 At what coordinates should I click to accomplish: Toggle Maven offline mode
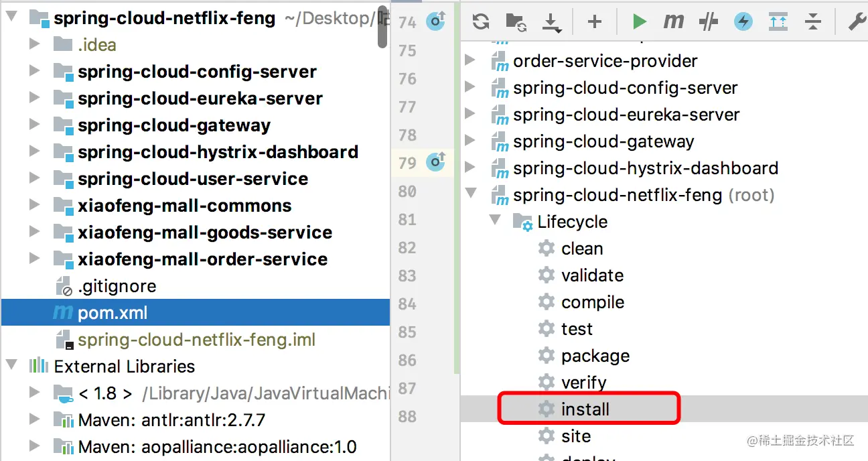[x=708, y=21]
